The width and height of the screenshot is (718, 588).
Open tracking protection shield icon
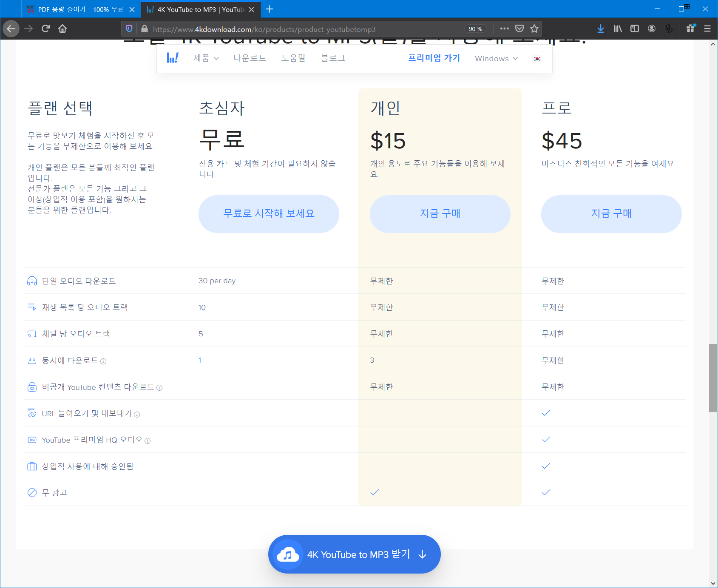point(129,29)
